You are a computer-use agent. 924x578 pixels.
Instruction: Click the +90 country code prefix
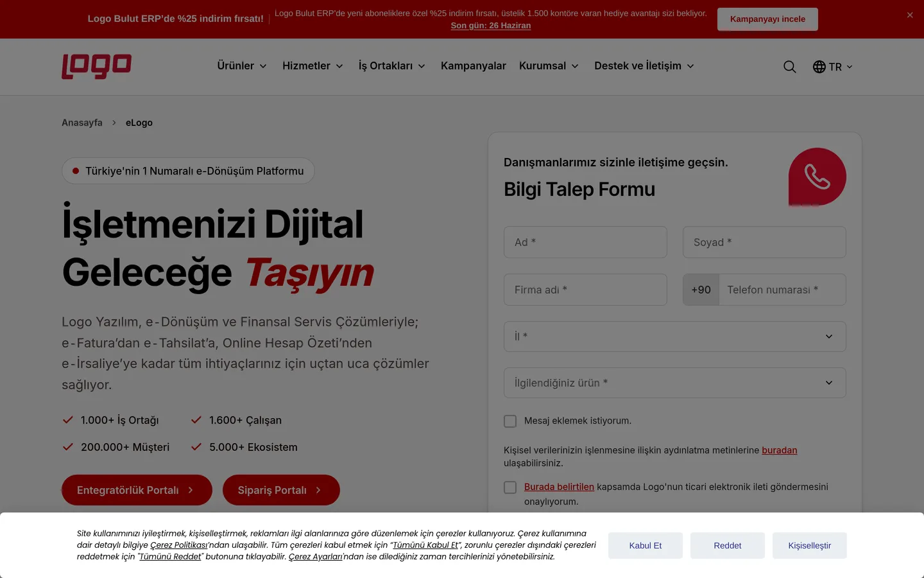(701, 290)
